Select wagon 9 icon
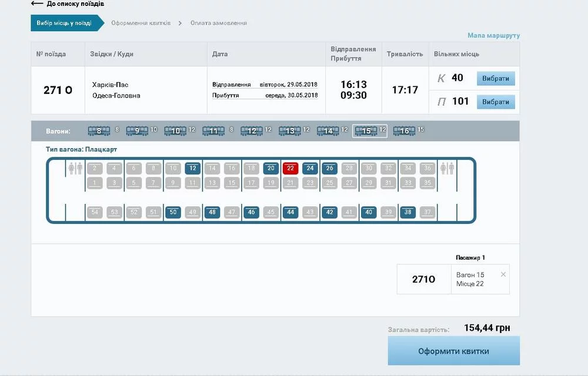The image size is (588, 376). tap(137, 130)
